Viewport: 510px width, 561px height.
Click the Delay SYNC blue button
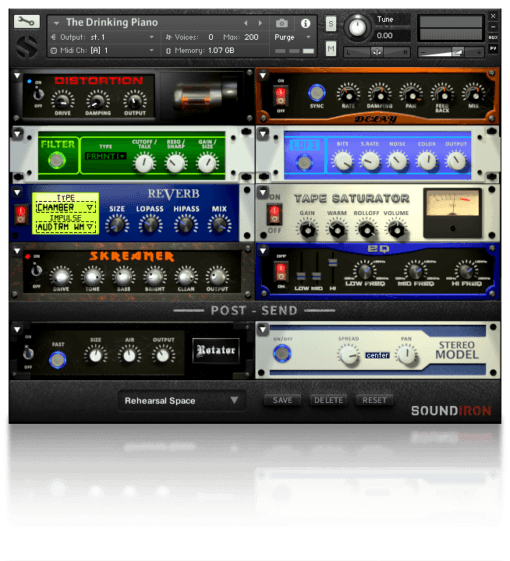click(316, 93)
